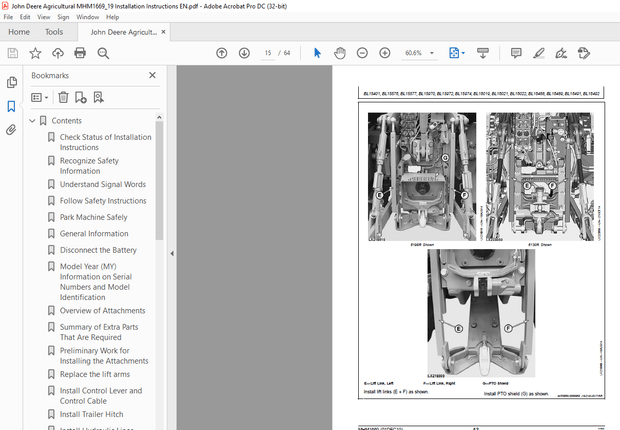Open Install Control Lever and Control Cable bookmark
620x430 pixels.
pos(101,396)
